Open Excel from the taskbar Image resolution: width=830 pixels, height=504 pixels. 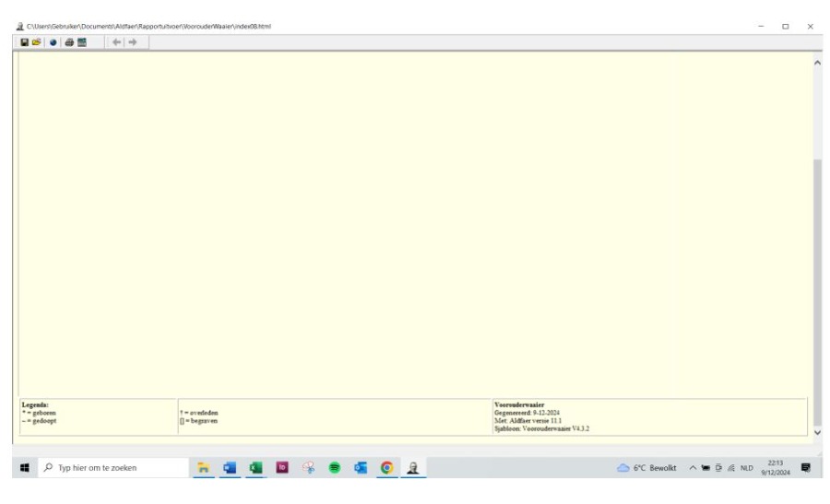coord(257,467)
